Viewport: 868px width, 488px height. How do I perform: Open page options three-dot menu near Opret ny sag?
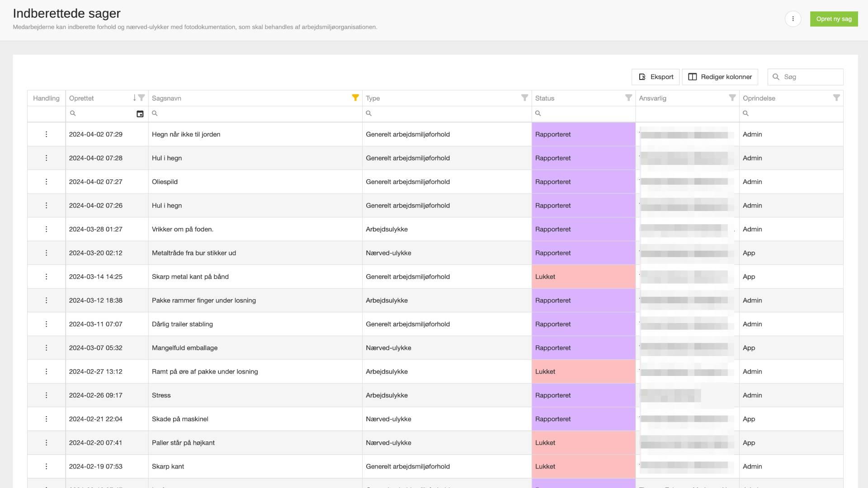click(793, 19)
